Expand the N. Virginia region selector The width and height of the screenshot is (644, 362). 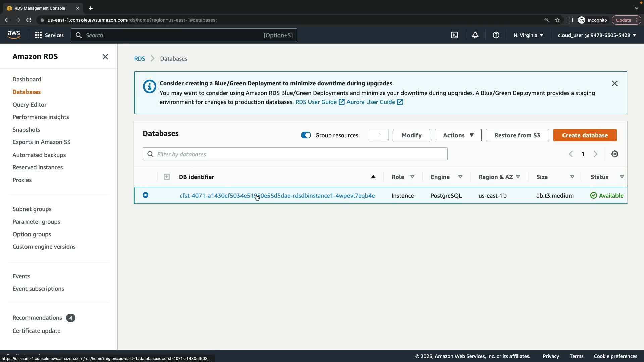coord(528,35)
